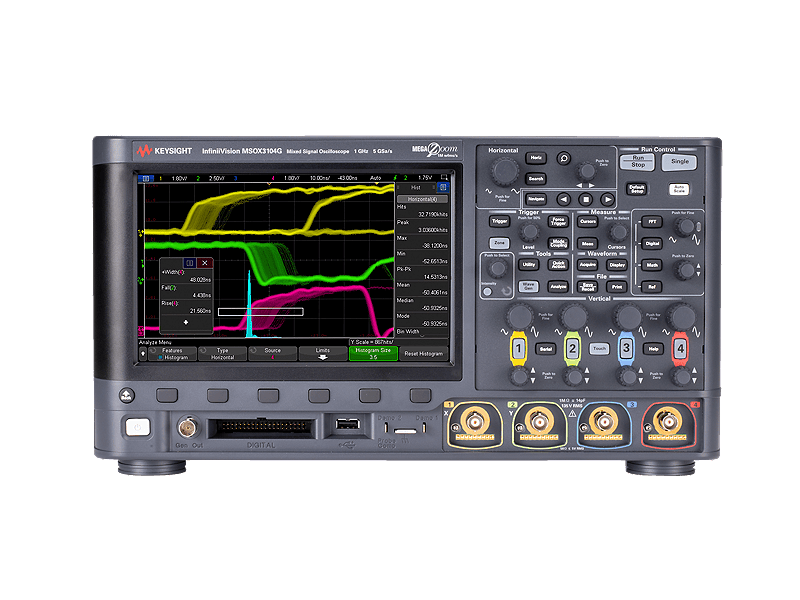Image resolution: width=800 pixels, height=600 pixels.
Task: Tap the Trigger key
Action: 499,221
